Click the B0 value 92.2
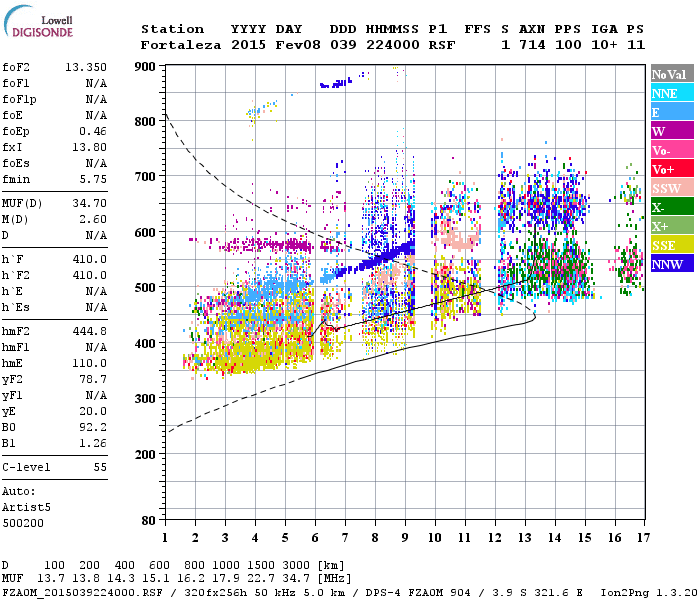Viewport: 700px width, 600px height. coord(93,427)
